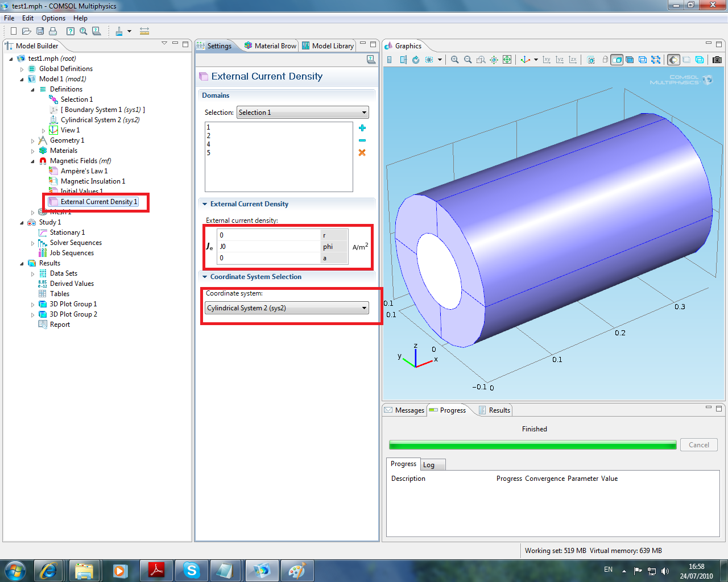Expand the Geometry 1 node
728x582 pixels.
33,141
